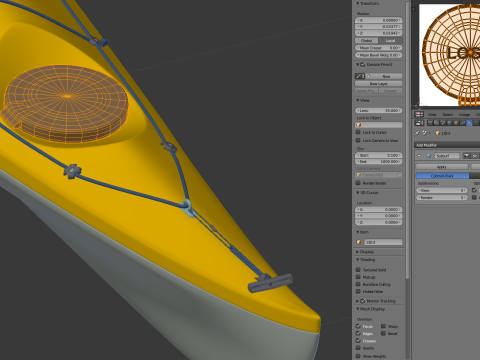Toggle Subsurf render visibility camera icon
This screenshot has width=480, height=360.
click(x=466, y=156)
